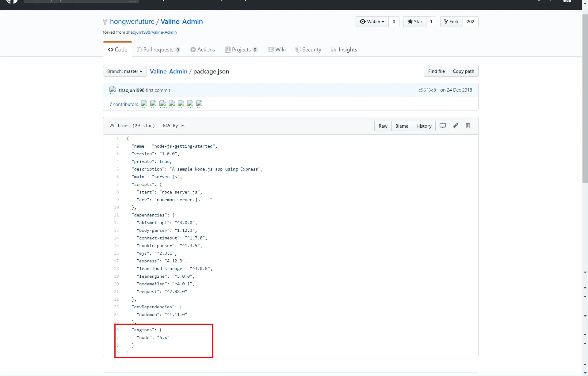
Task: Click the pencil edit file icon
Action: pos(456,126)
